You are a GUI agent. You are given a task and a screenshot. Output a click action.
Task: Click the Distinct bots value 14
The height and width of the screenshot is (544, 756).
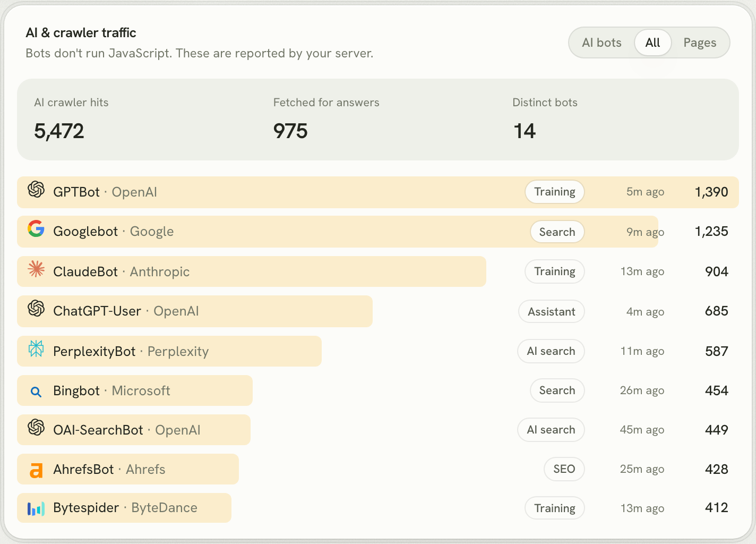[525, 131]
